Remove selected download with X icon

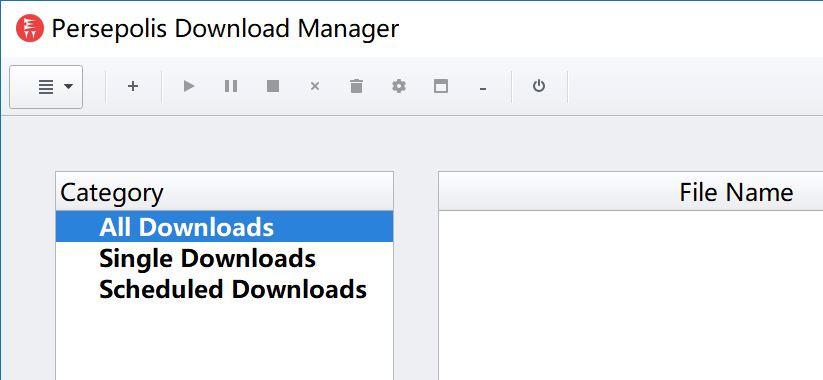click(x=315, y=86)
